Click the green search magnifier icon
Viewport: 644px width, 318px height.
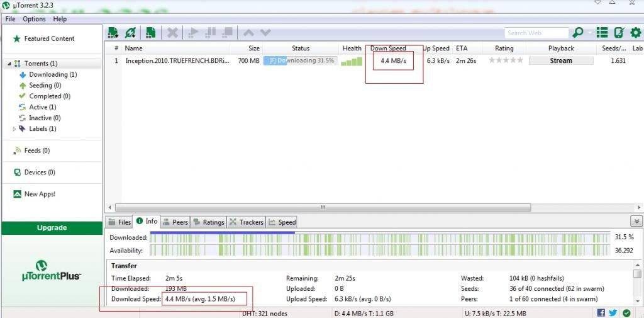pos(577,33)
